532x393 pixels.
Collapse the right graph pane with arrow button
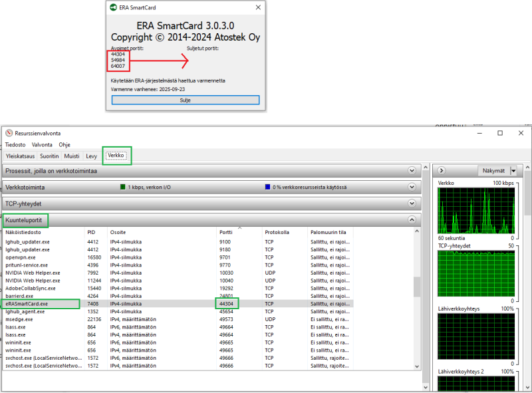coord(442,171)
